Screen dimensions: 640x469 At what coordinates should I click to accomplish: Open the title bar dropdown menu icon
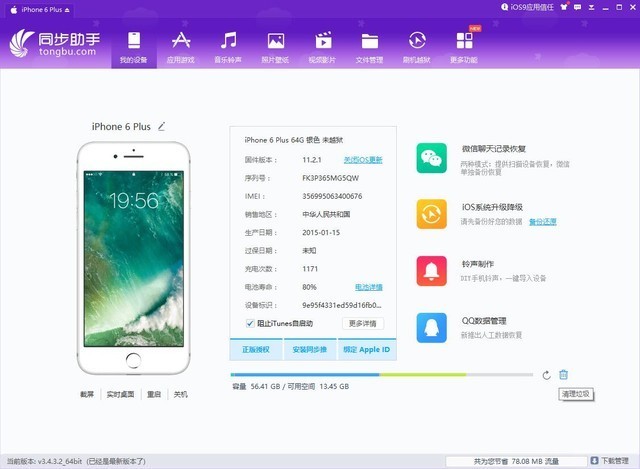591,7
